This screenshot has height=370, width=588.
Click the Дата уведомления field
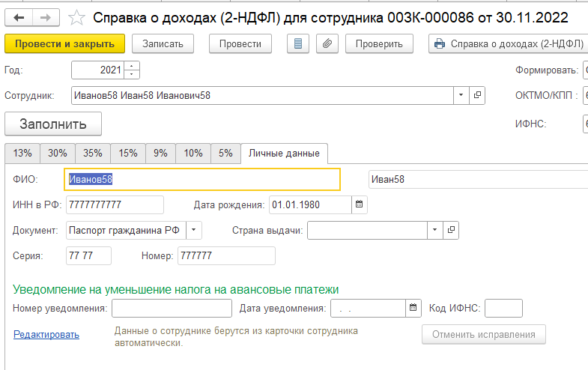click(x=368, y=308)
